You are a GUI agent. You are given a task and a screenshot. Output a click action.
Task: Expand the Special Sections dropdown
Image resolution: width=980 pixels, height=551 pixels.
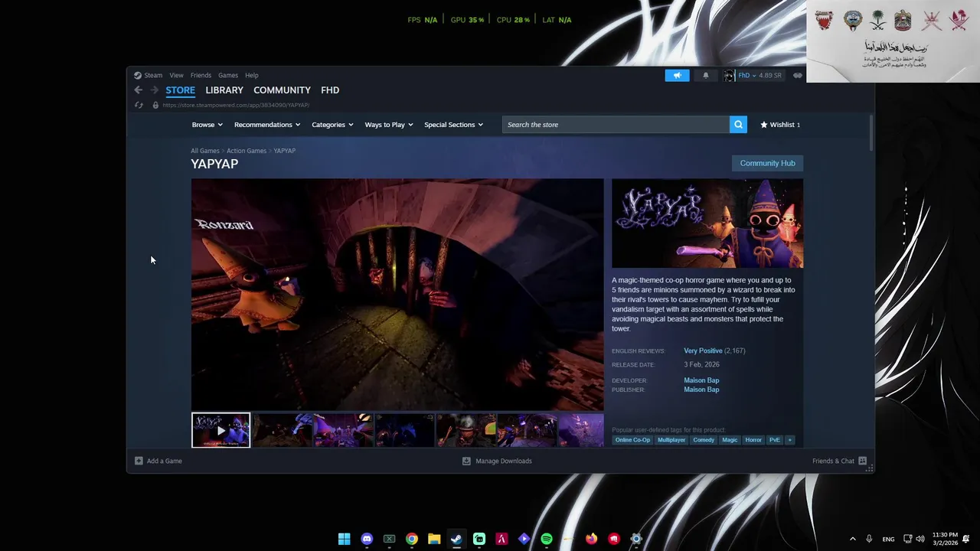(453, 125)
